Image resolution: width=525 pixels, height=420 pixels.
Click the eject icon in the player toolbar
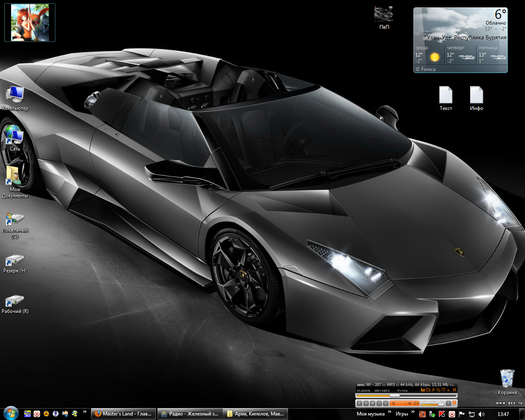(447, 390)
